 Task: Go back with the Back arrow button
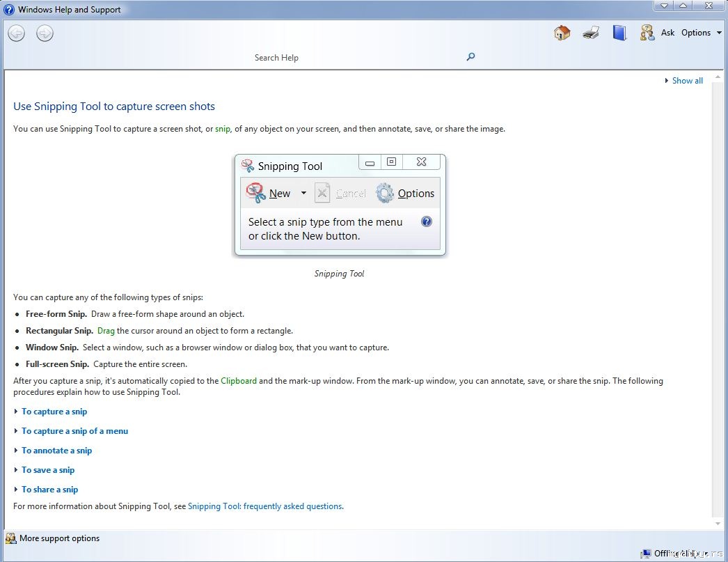[x=17, y=33]
